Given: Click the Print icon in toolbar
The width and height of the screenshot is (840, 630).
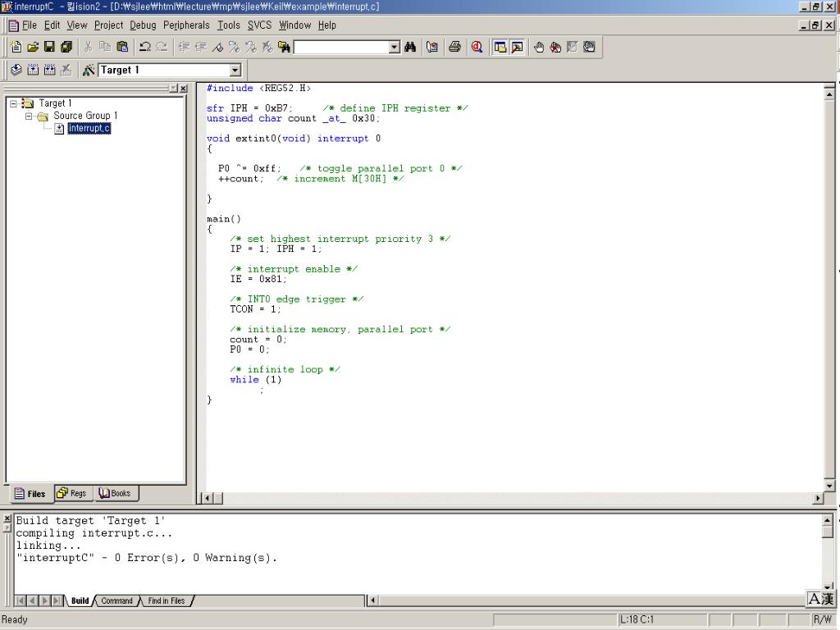Looking at the screenshot, I should pyautogui.click(x=454, y=48).
